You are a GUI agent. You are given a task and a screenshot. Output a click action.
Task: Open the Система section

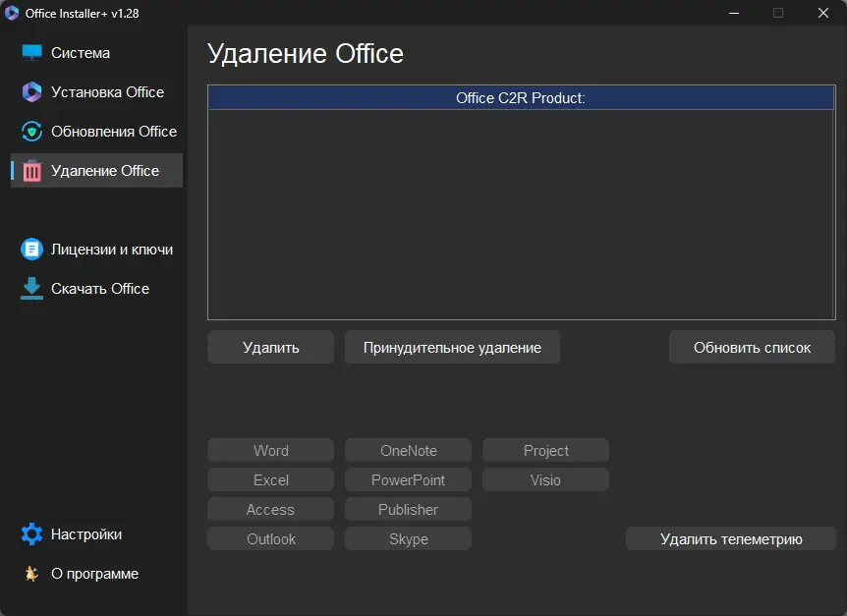[81, 53]
